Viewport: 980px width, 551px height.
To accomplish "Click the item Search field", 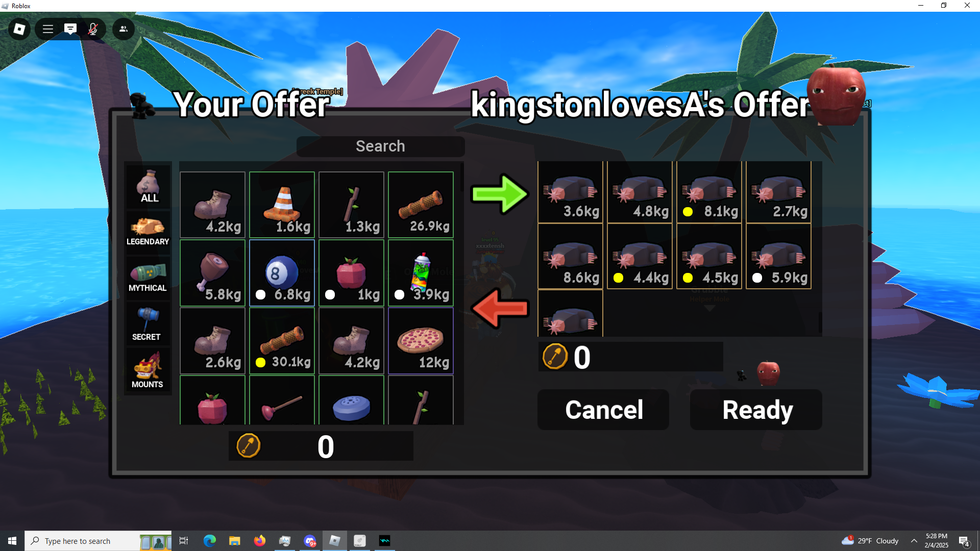I will [380, 146].
